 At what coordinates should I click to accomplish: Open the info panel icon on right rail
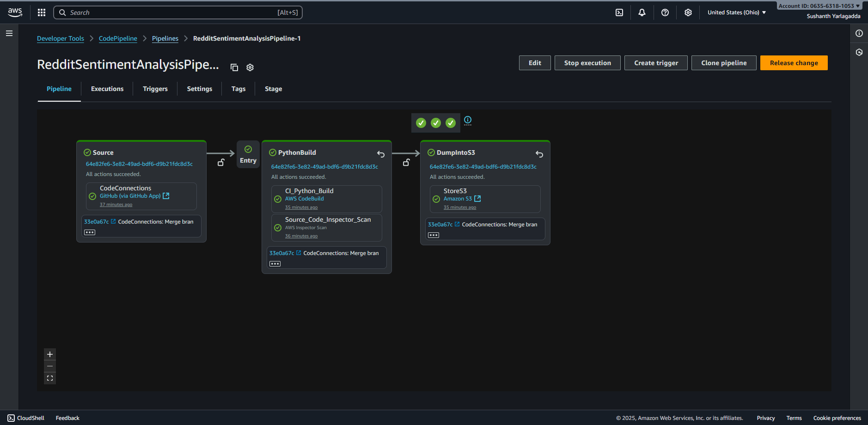pyautogui.click(x=859, y=33)
